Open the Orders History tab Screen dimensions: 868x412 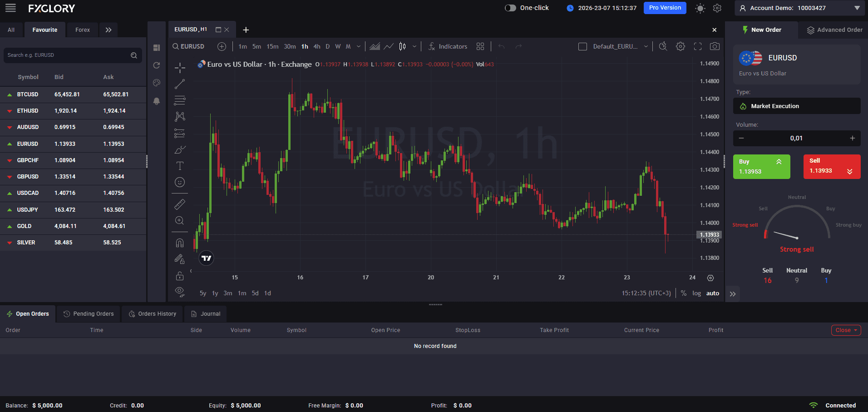[x=152, y=314]
